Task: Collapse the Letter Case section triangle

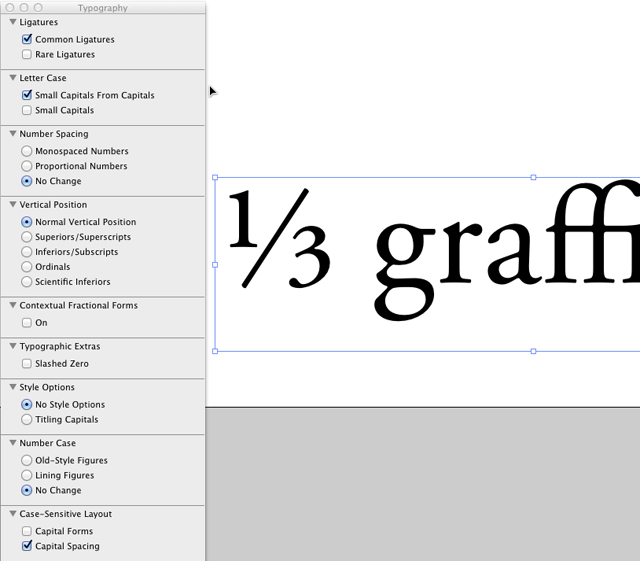Action: (x=13, y=78)
